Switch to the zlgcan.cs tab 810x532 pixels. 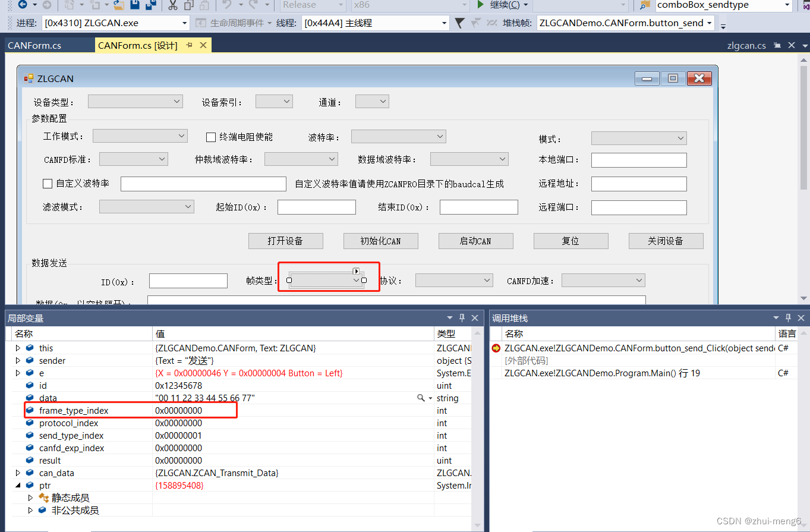coord(746,46)
